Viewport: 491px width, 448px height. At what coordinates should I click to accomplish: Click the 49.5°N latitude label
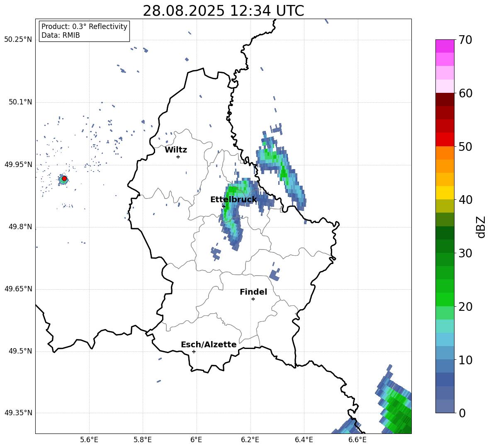click(x=20, y=351)
